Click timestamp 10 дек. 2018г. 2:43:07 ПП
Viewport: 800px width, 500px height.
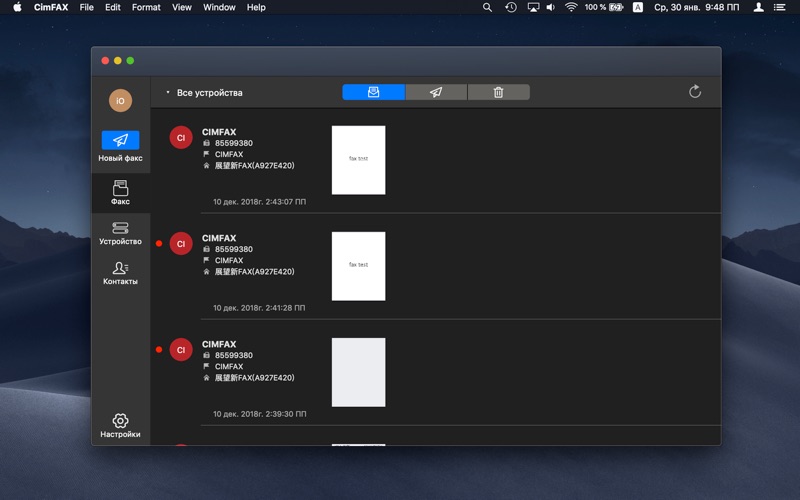click(x=260, y=202)
